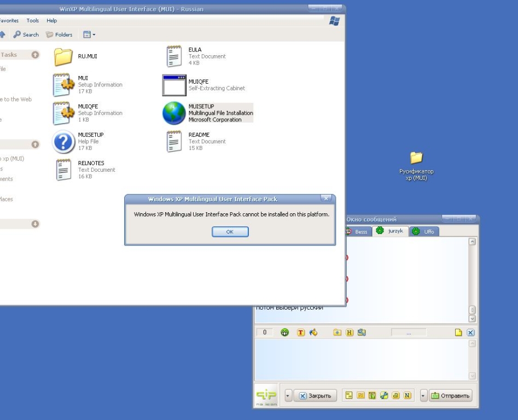Click the 'xp (MUI)' link in Explorer sidebar
The image size is (518, 420).
pyautogui.click(x=12, y=159)
